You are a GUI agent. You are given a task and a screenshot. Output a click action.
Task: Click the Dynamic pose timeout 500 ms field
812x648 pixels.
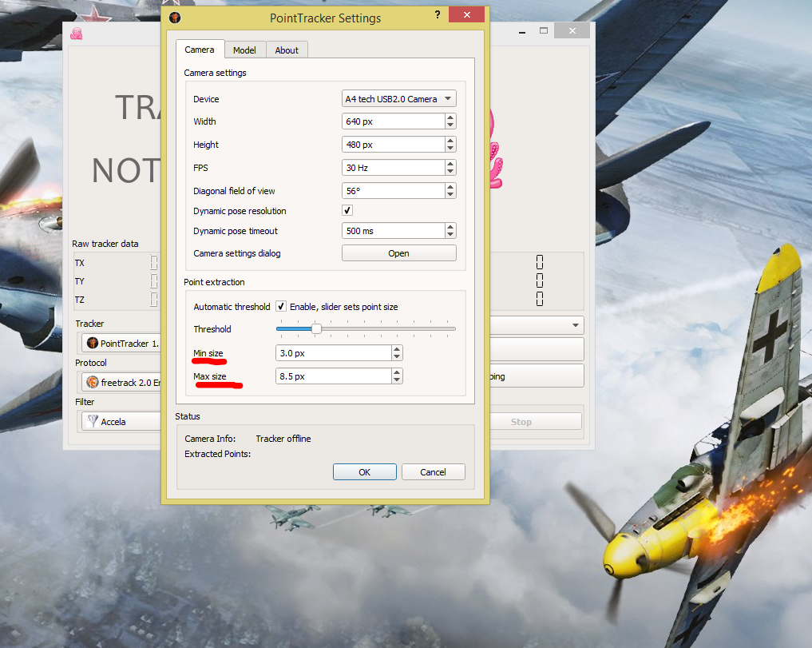(x=394, y=231)
